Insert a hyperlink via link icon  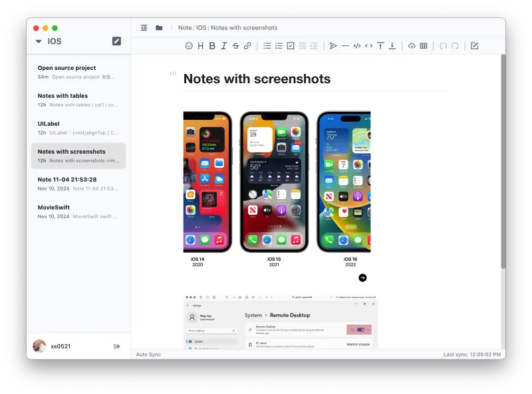point(247,46)
